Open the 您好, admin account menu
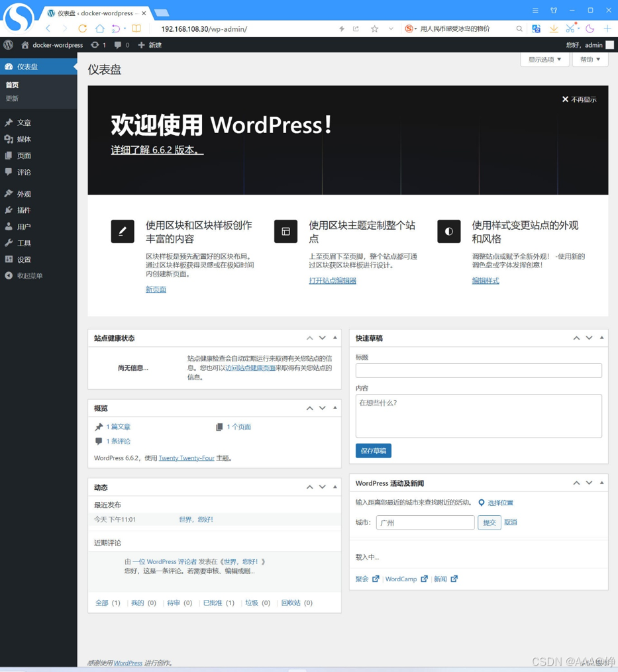618x672 pixels. 590,45
